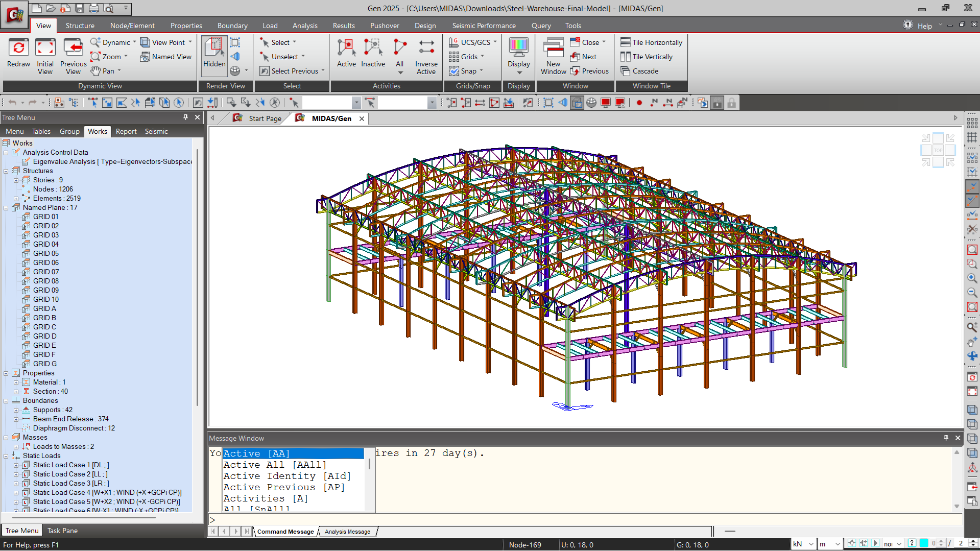Click the Perspective view toolbar icon
The height and width of the screenshot is (551, 980).
pyautogui.click(x=563, y=103)
